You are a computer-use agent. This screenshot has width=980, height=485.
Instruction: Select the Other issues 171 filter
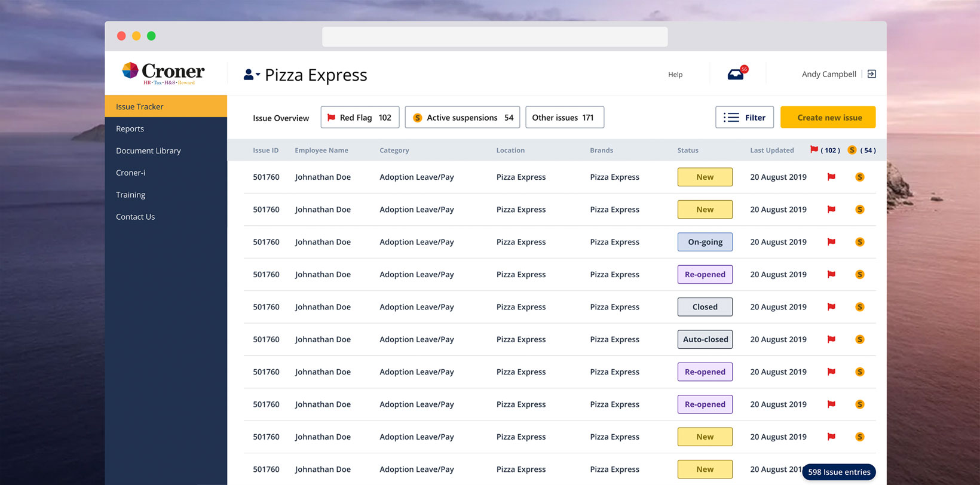(x=565, y=117)
